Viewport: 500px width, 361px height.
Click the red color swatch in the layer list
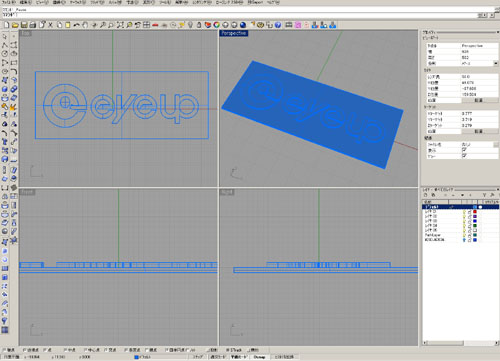tap(475, 212)
